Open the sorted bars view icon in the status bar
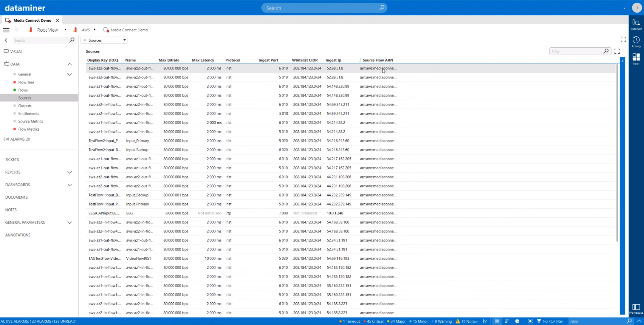The height and width of the screenshot is (325, 644). [507, 321]
